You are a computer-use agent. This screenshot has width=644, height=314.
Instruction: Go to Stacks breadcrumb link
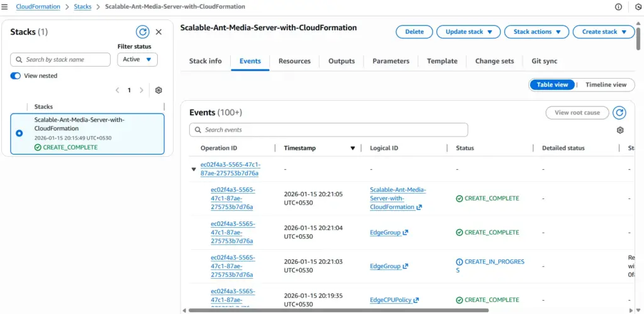click(82, 6)
